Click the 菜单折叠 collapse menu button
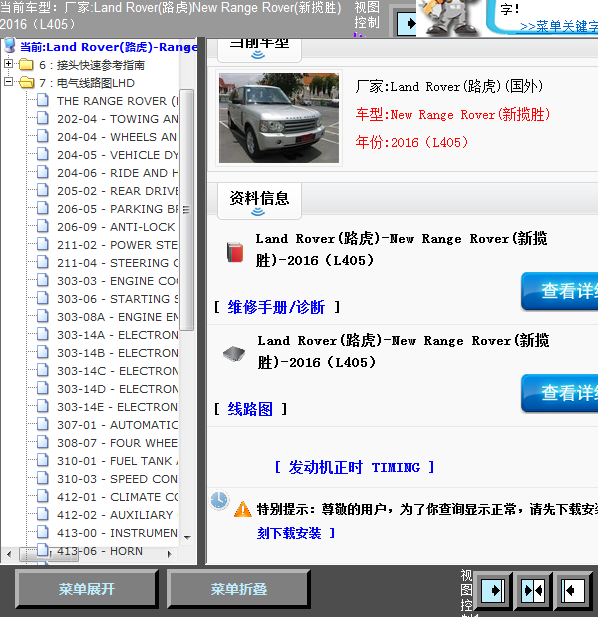This screenshot has width=598, height=621. [238, 589]
